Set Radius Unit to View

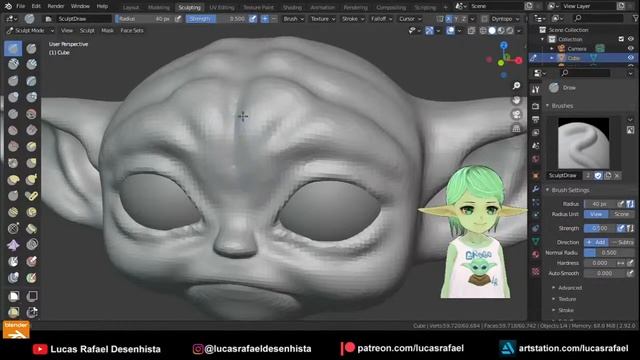[x=596, y=214]
